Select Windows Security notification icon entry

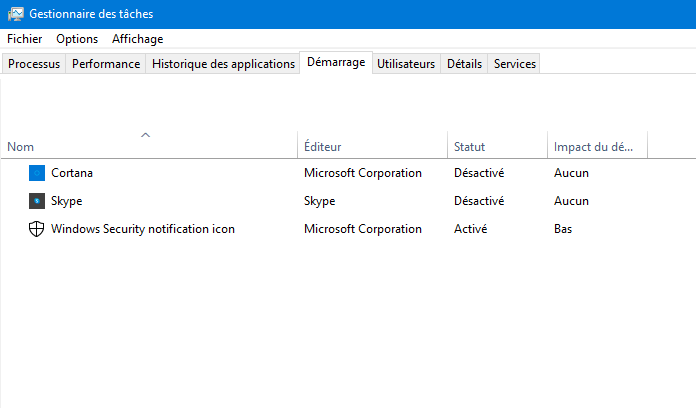[x=143, y=229]
